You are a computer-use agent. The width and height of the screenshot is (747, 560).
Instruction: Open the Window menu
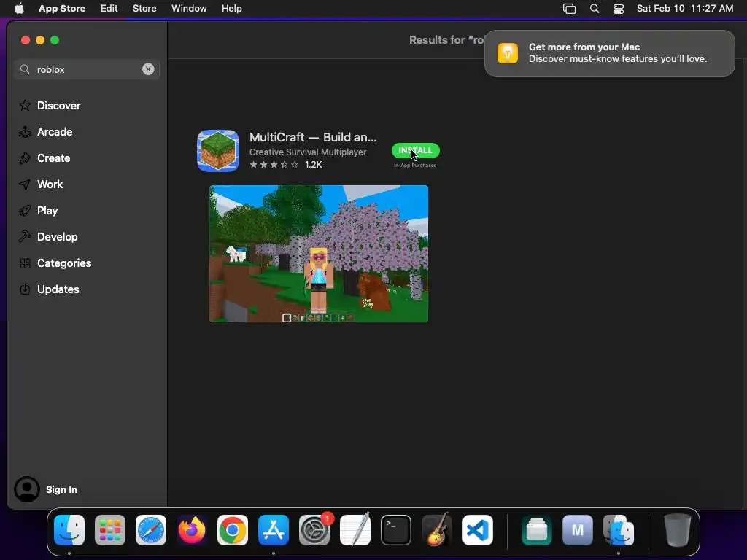189,9
